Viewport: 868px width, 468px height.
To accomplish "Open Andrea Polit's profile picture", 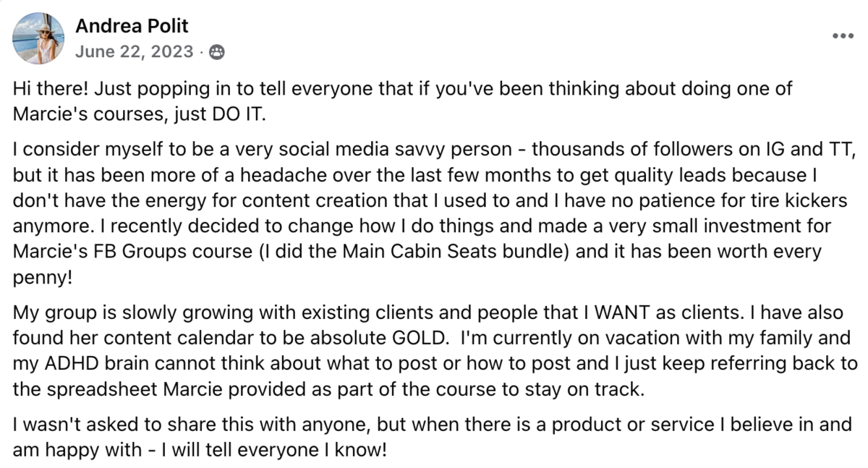I will click(38, 38).
